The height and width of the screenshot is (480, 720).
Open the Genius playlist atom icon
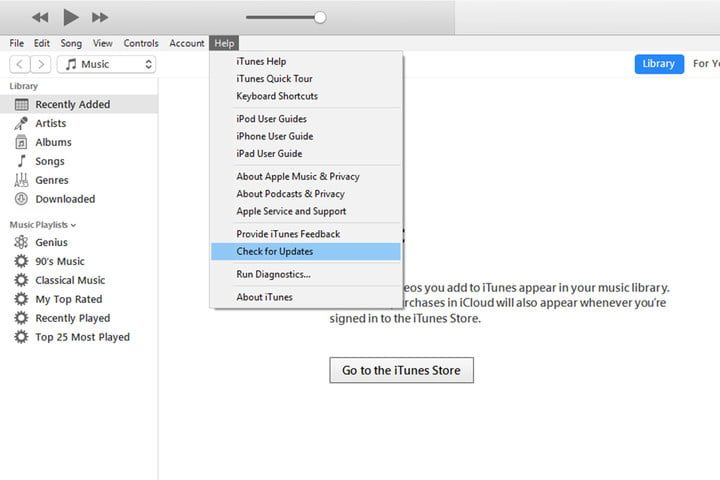tap(21, 242)
